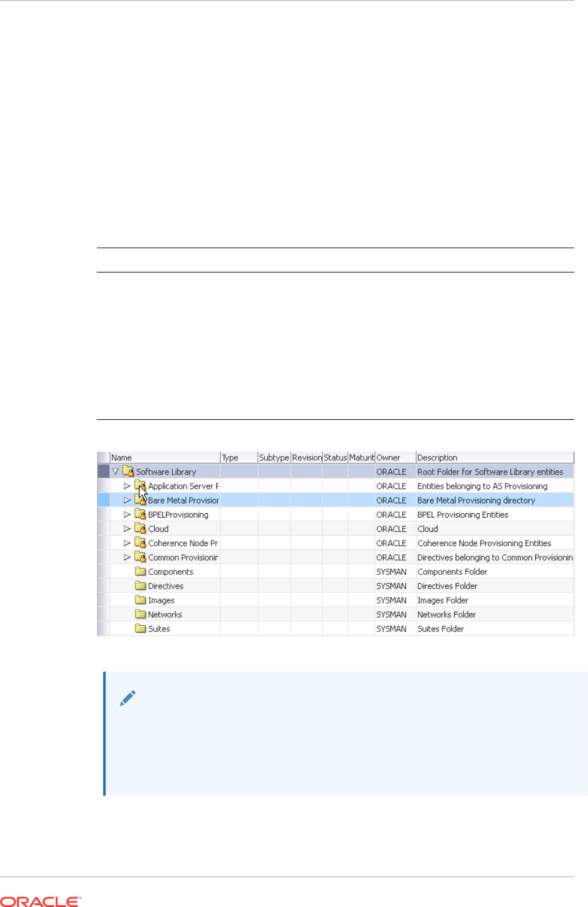Select the Directives folder name

tap(166, 587)
